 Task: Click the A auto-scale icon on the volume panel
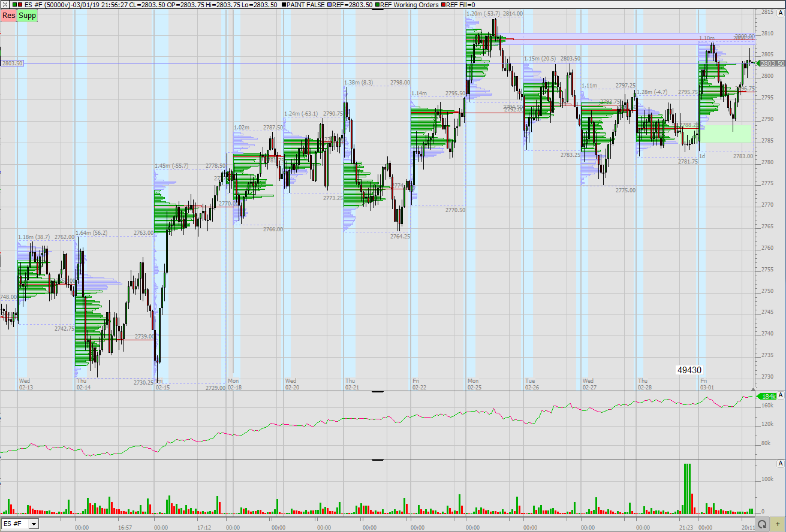(781, 464)
